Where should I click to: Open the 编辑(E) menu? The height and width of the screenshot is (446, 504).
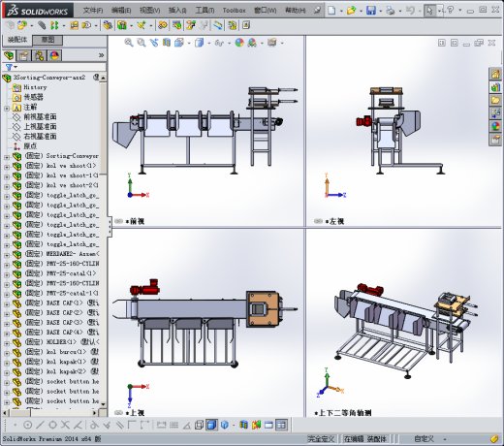pyautogui.click(x=121, y=11)
